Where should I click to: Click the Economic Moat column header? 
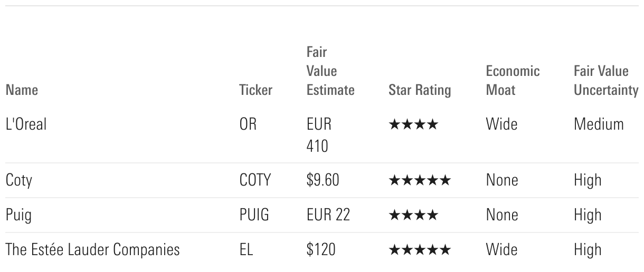513,81
